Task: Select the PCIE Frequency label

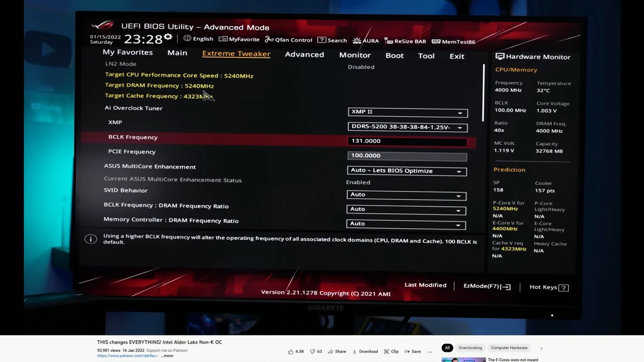Action: pyautogui.click(x=132, y=151)
